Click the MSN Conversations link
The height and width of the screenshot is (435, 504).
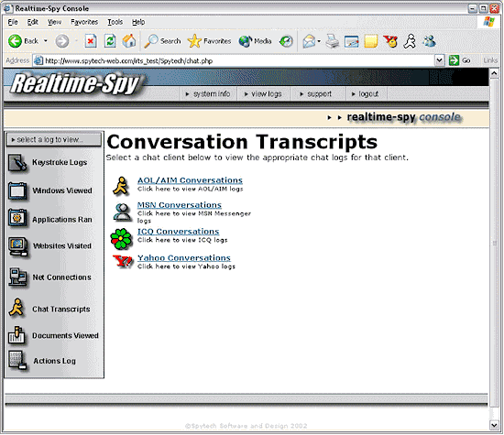pos(180,205)
